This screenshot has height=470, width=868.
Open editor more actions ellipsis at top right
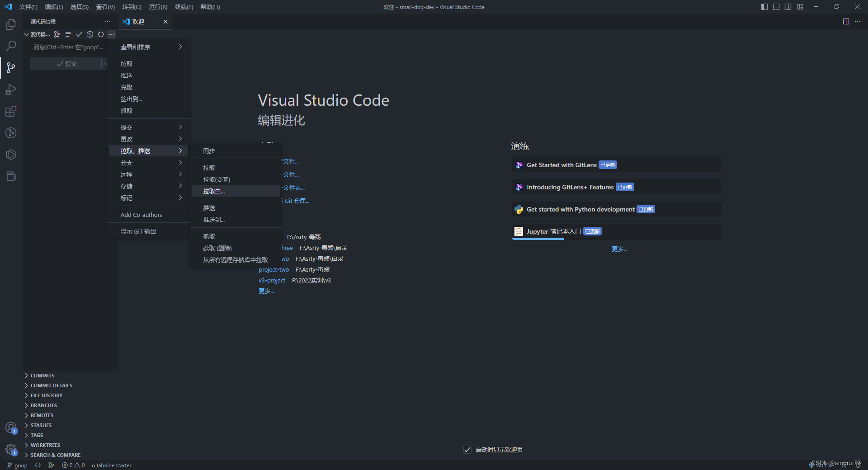(858, 22)
